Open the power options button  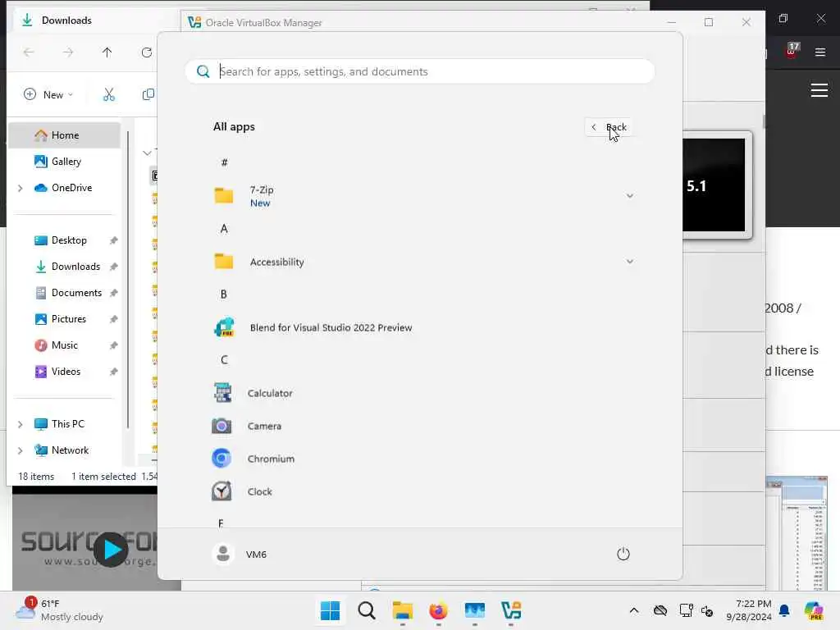[623, 554]
